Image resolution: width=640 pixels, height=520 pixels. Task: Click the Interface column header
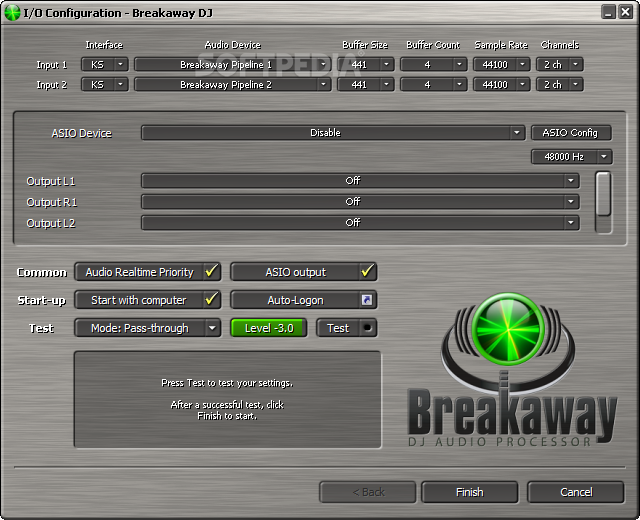coord(104,44)
